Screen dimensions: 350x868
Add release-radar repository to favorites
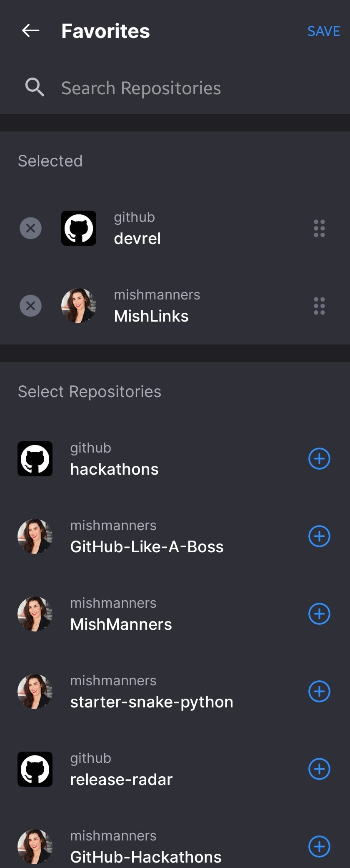tap(319, 769)
